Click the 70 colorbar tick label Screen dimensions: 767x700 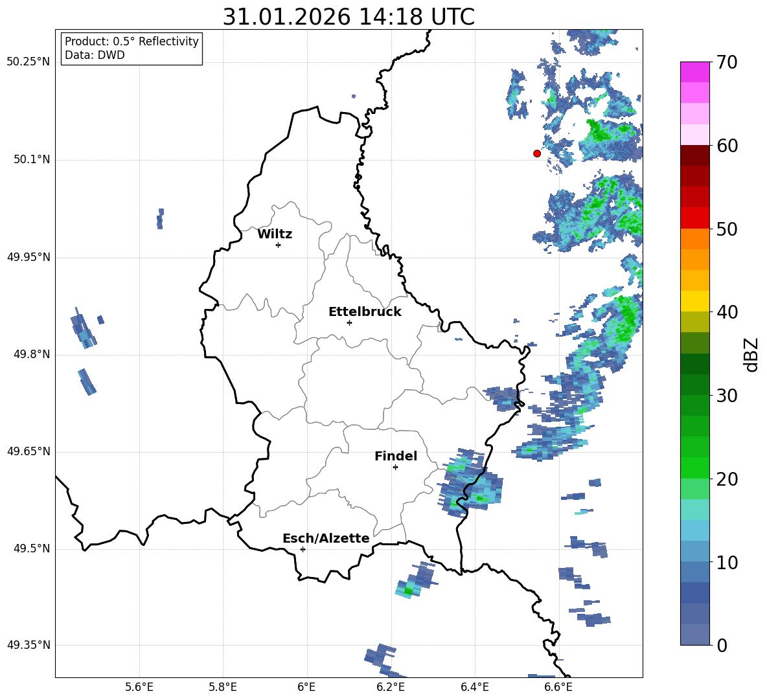(726, 63)
